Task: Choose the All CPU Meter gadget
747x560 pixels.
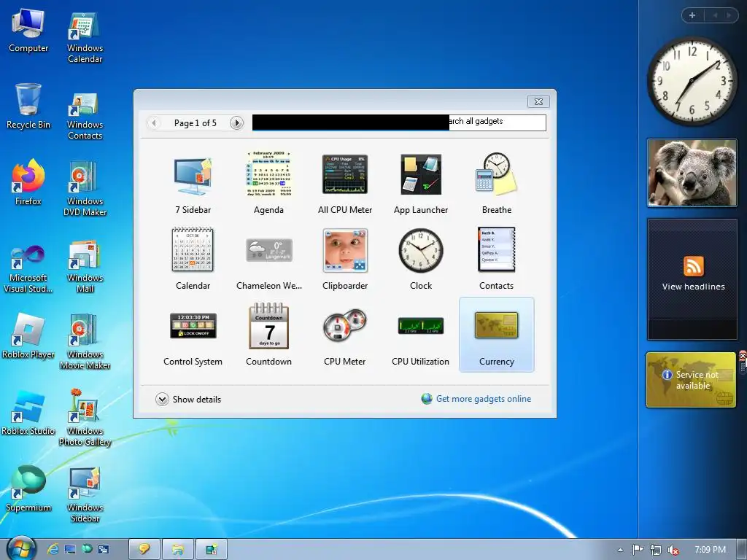Action: 345,183
